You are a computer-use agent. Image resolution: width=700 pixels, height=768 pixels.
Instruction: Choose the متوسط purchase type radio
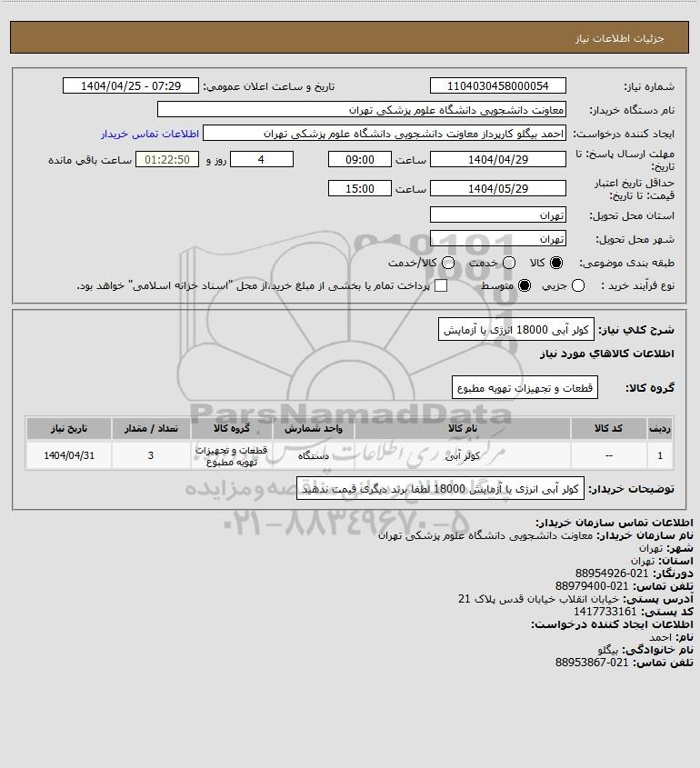525,285
